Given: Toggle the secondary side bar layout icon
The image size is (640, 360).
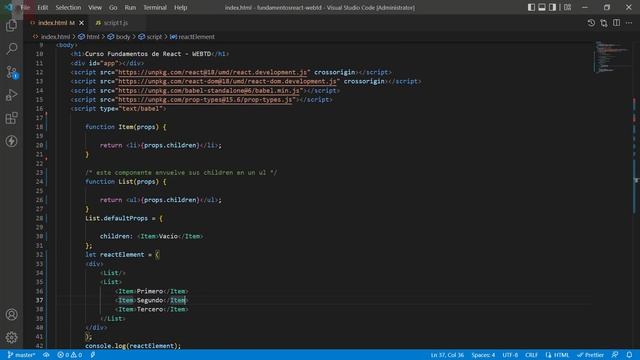Looking at the screenshot, I should [x=552, y=7].
